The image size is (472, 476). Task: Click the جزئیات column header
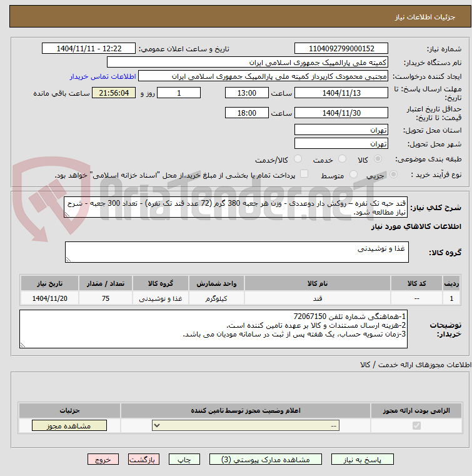coord(69,410)
